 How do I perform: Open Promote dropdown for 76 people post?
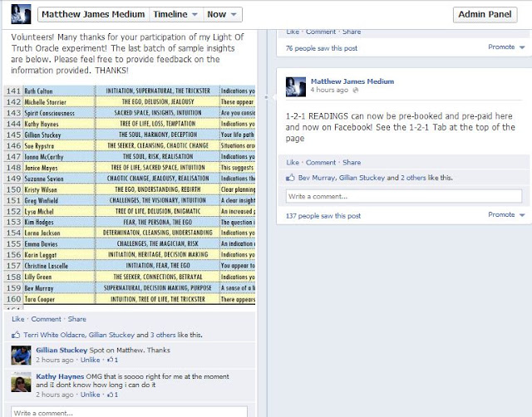506,47
